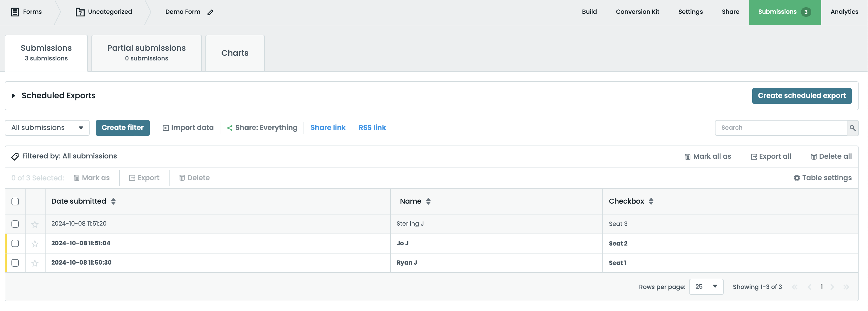The height and width of the screenshot is (311, 868).
Task: Click the pencil icon beside Demo Form
Action: pyautogui.click(x=210, y=12)
